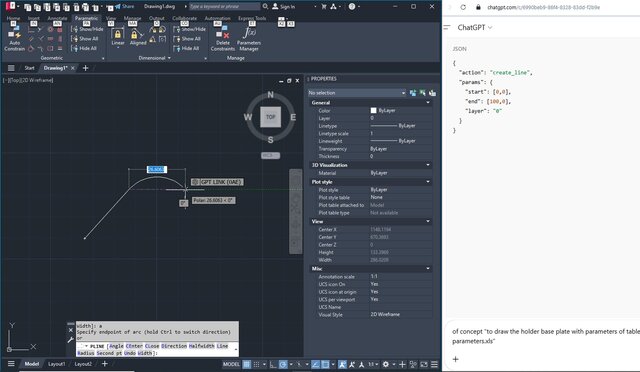Screen dimensions: 640x372
Task: Open the Insert ribbon tab
Action: 33,18
